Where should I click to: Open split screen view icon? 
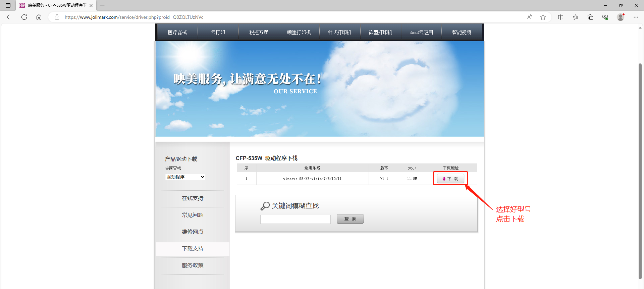click(560, 17)
